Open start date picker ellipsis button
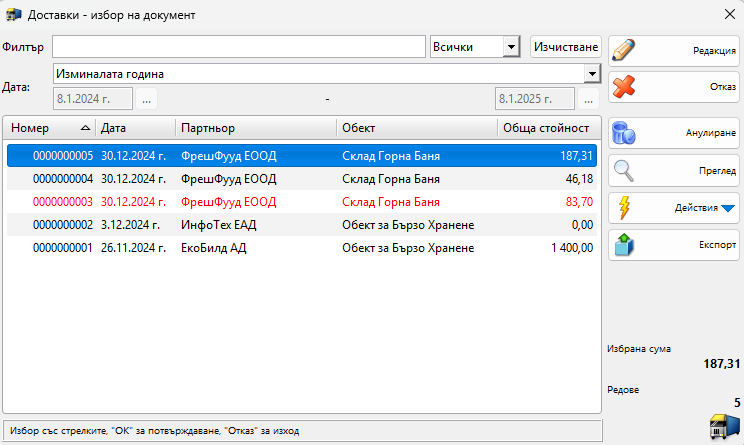 tap(147, 99)
